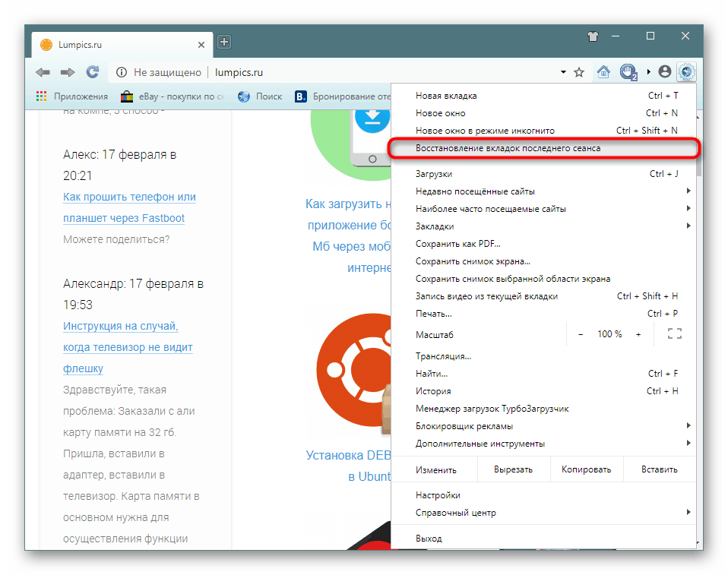Go to the home page icon
728x575 pixels.
click(603, 72)
